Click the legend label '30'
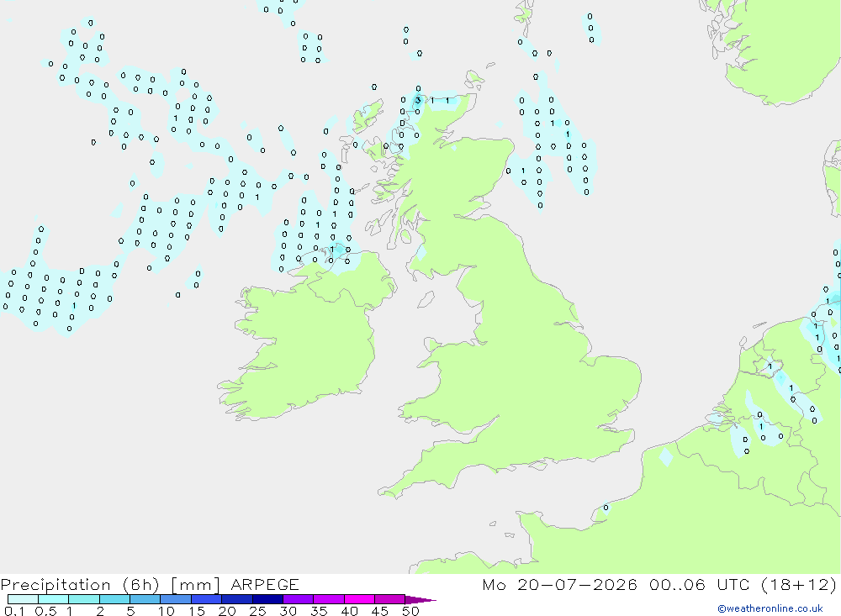Image resolution: width=841 pixels, height=616 pixels. (288, 611)
